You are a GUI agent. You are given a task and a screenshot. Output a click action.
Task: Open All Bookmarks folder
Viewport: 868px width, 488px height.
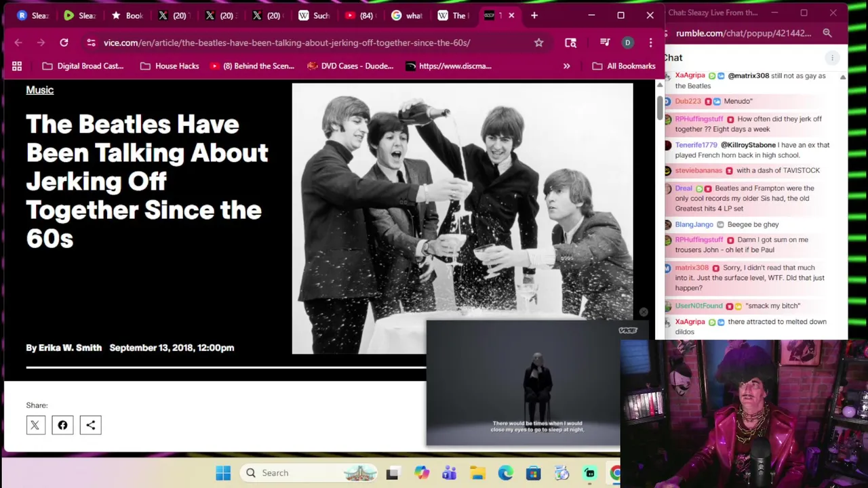click(624, 66)
